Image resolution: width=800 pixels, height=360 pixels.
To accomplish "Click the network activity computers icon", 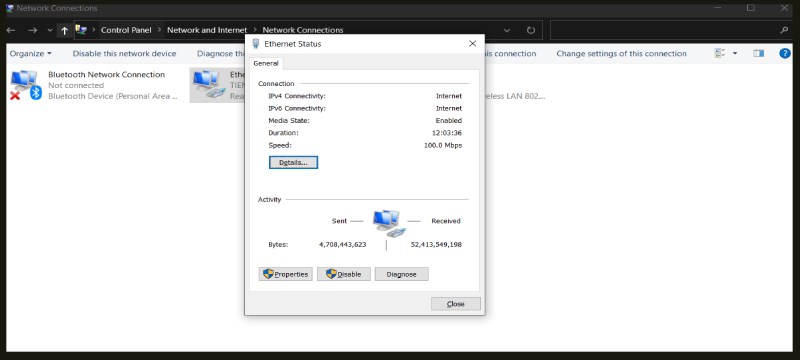I will (x=388, y=223).
